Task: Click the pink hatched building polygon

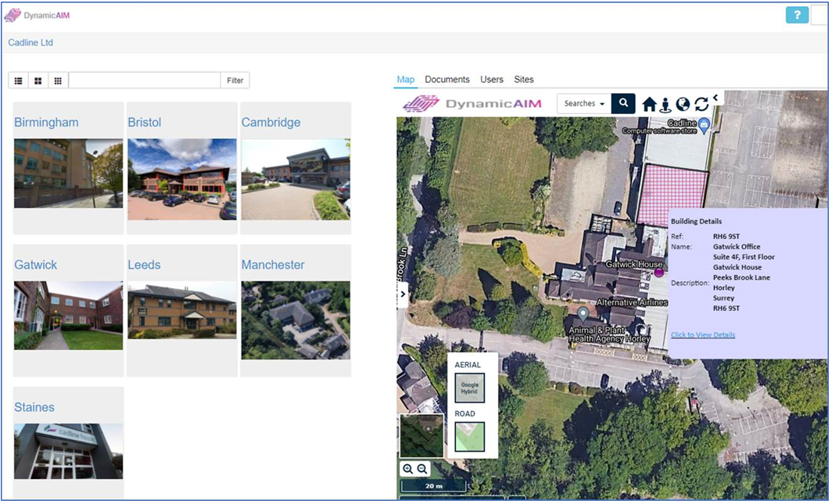Action: 672,194
